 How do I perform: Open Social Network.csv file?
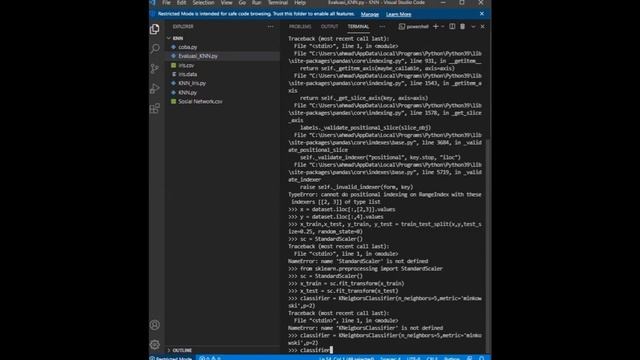tap(222, 102)
